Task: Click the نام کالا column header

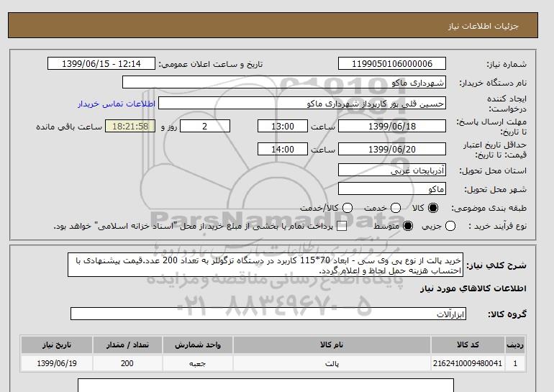Action: point(332,345)
